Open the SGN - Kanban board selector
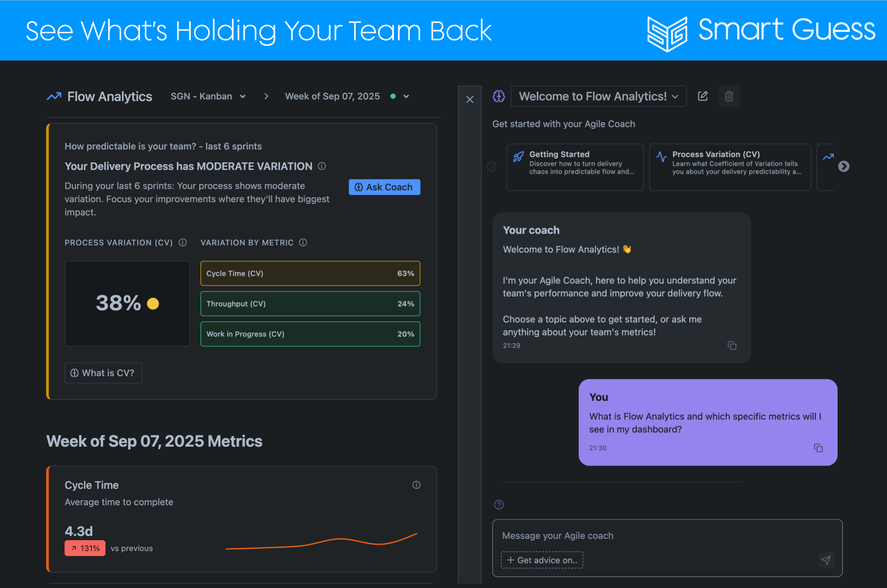The width and height of the screenshot is (887, 588). tap(208, 96)
